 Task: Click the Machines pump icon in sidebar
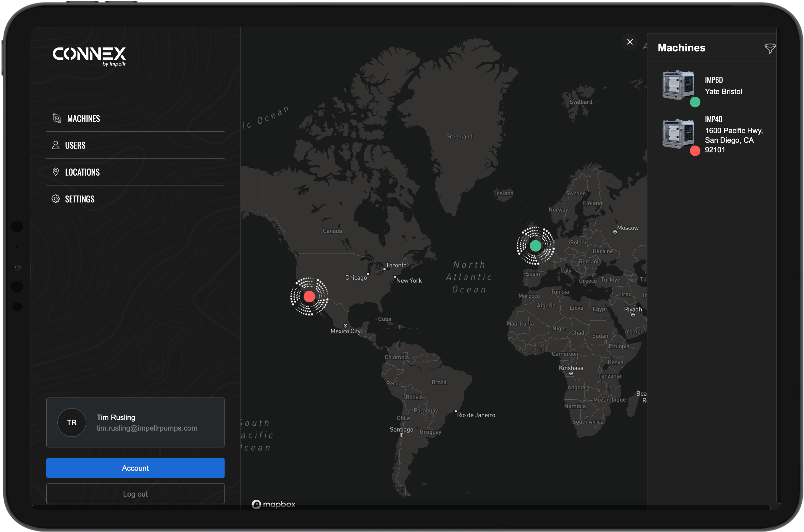click(x=57, y=118)
